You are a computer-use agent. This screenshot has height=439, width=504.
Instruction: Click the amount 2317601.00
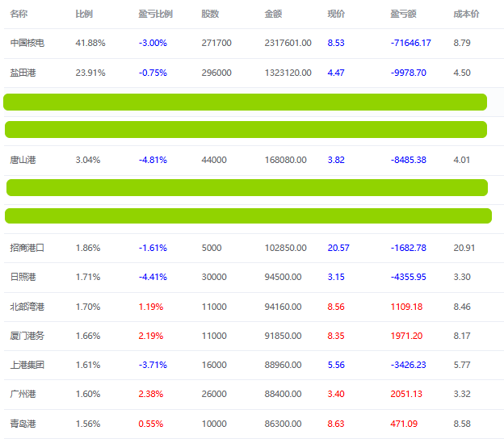pos(288,43)
